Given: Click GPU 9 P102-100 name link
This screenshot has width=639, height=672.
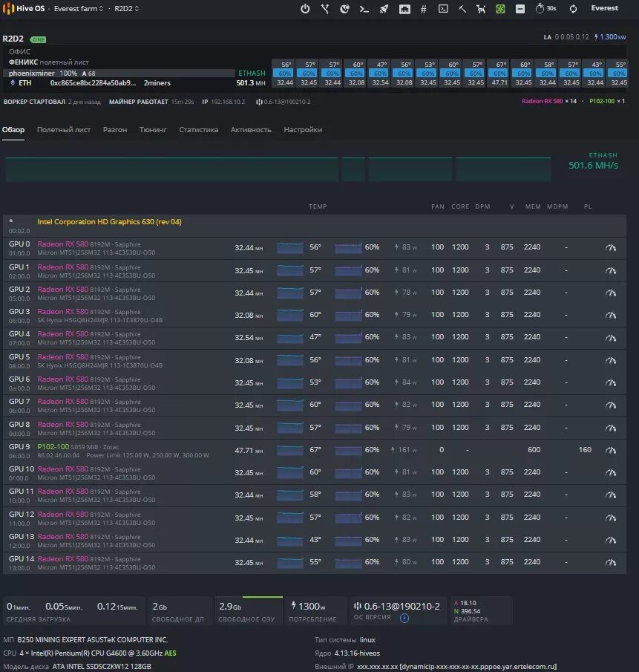Looking at the screenshot, I should pyautogui.click(x=53, y=446).
